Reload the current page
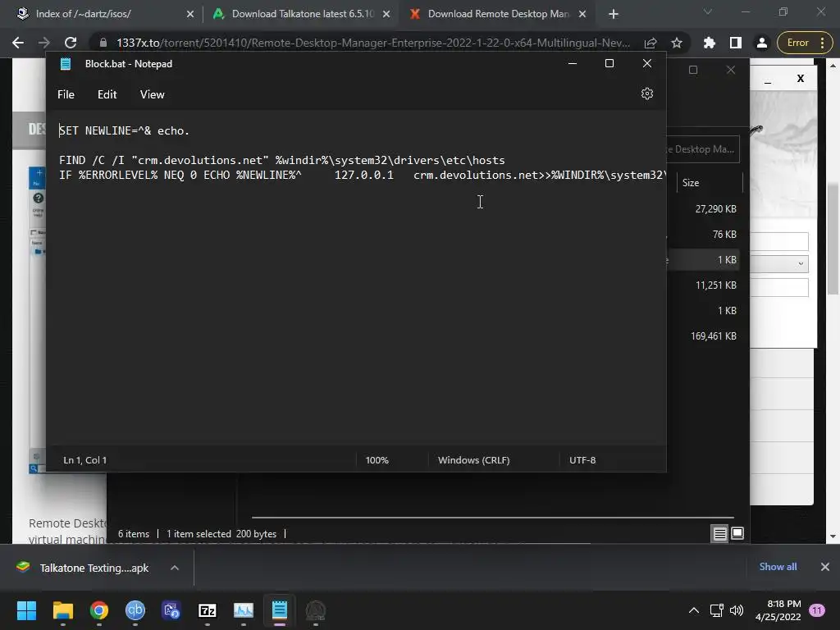This screenshot has height=630, width=840. (71, 43)
